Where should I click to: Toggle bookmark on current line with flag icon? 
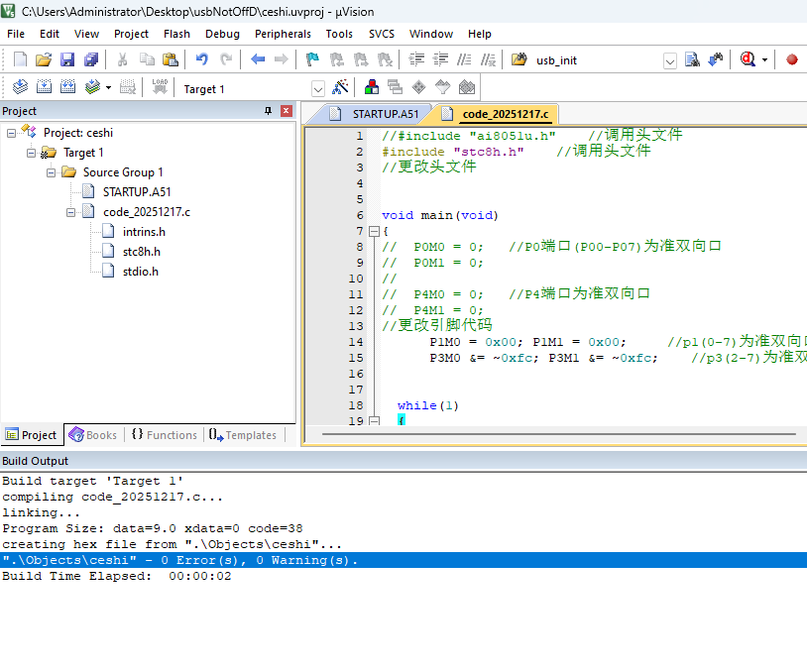[x=312, y=59]
